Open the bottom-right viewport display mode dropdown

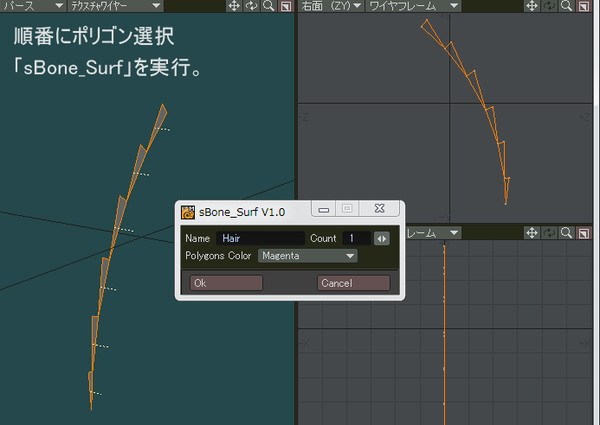coord(433,233)
